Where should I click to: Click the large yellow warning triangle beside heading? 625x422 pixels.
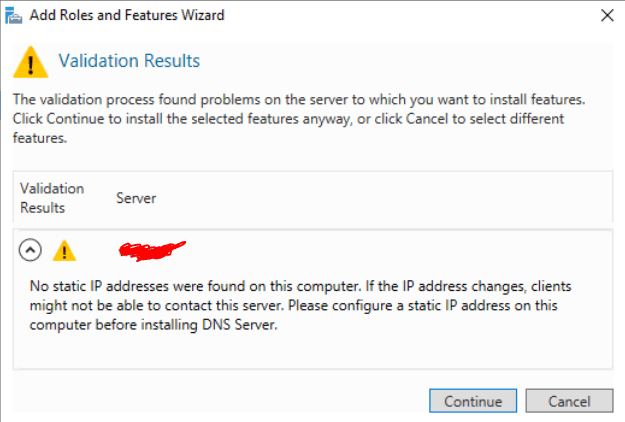[31, 62]
